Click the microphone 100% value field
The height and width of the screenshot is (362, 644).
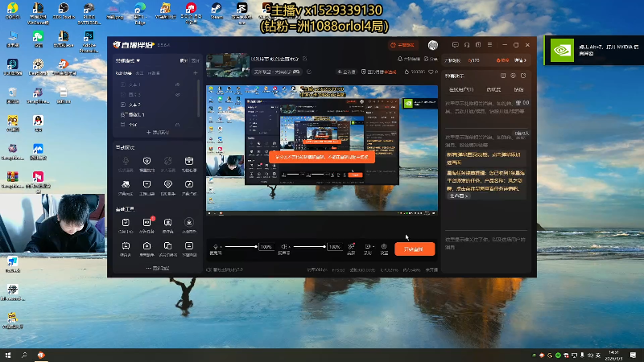click(x=266, y=247)
